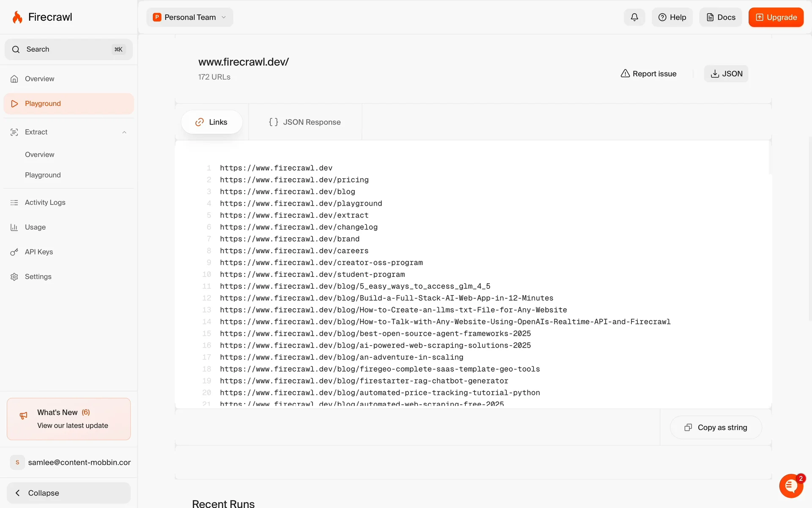Open Extract Playground sub-item
Image resolution: width=812 pixels, height=508 pixels.
point(43,175)
